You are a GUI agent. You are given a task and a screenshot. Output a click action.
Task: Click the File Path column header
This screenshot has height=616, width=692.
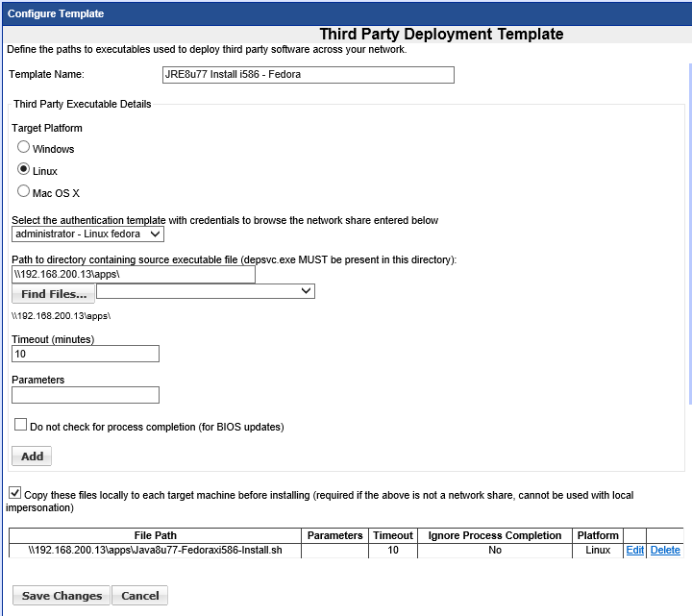(155, 535)
